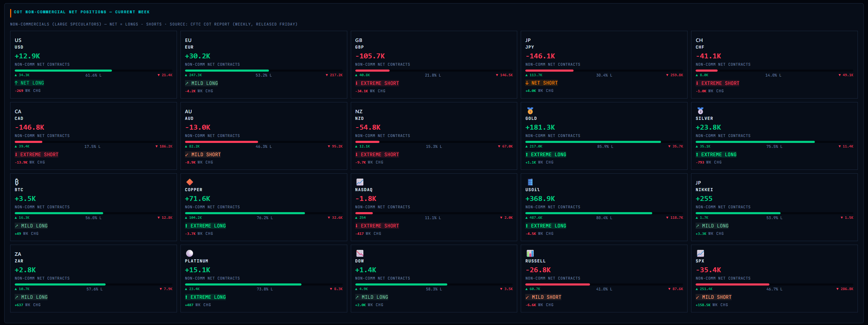The image size is (868, 325).
Task: Click the red positioning bar on CAD
Action: pyautogui.click(x=28, y=142)
